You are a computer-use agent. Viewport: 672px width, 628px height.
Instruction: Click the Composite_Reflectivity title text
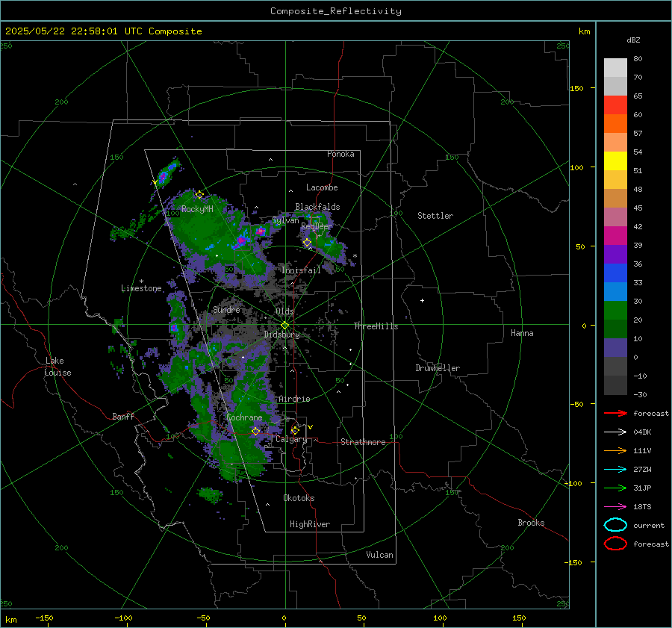pos(335,11)
